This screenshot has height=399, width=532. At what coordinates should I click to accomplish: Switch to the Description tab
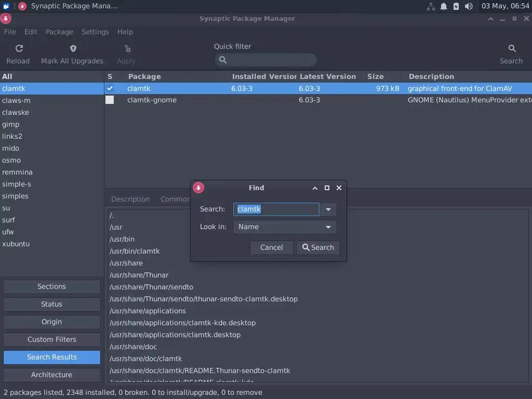pyautogui.click(x=130, y=199)
